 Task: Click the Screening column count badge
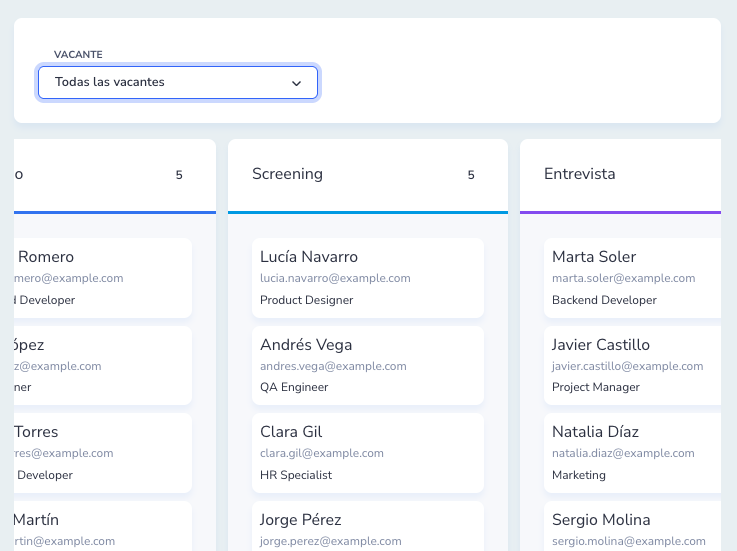[x=471, y=175]
